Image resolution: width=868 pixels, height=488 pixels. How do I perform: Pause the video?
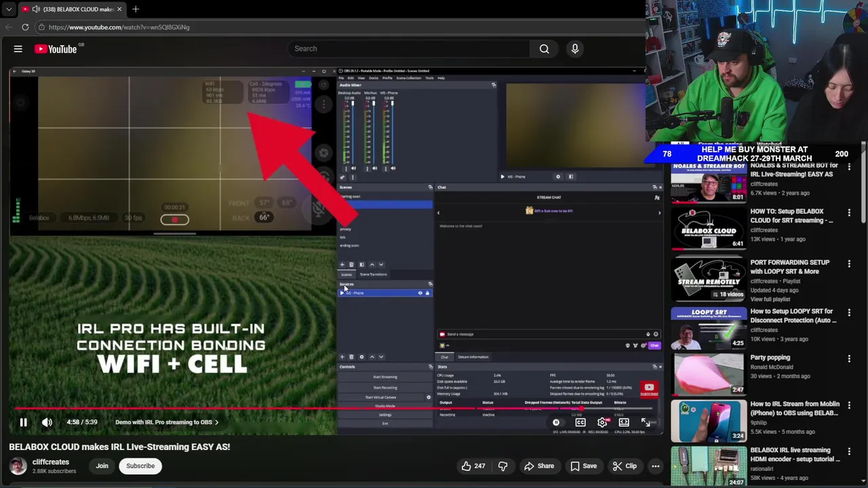coord(23,422)
